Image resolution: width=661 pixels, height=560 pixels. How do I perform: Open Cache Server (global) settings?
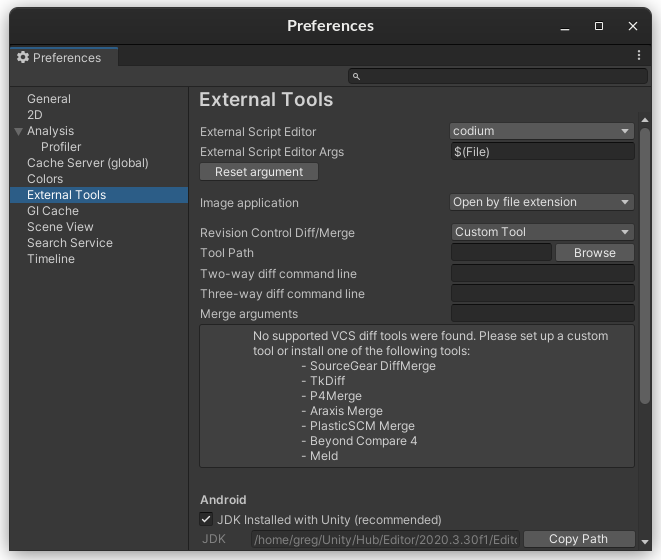(87, 163)
